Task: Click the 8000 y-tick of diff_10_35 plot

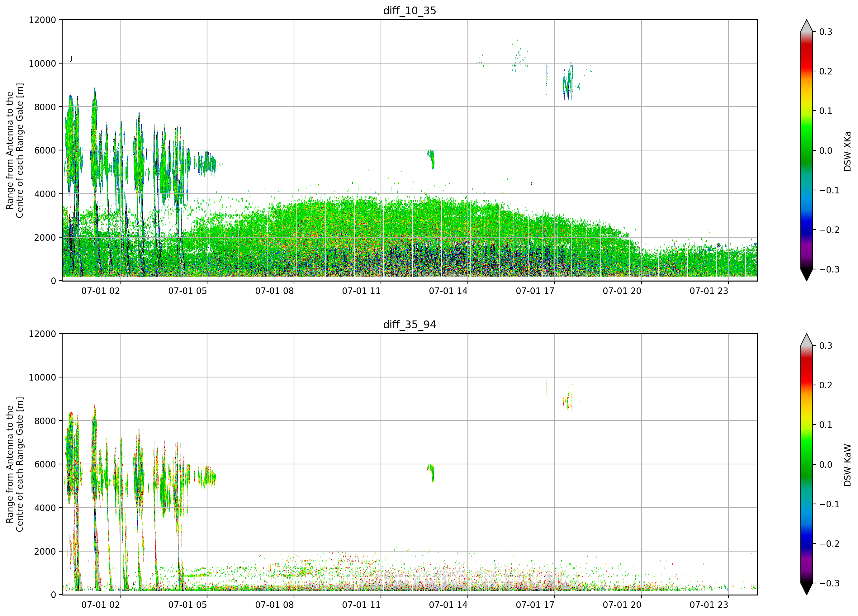Action: tap(45, 107)
